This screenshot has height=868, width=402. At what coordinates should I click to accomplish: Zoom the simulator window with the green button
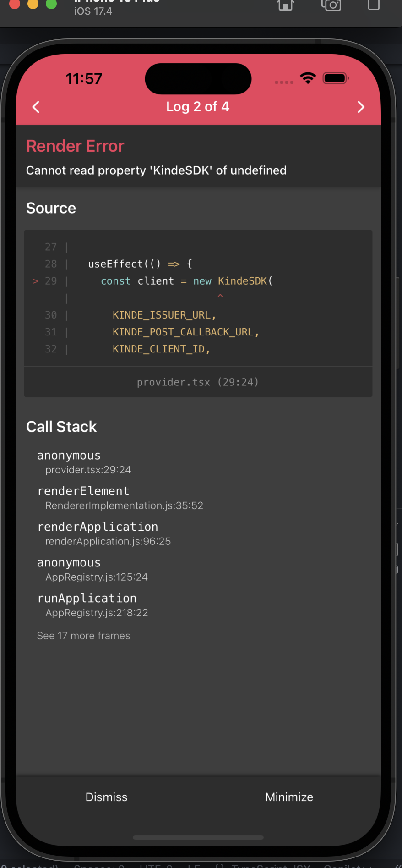pos(51,4)
